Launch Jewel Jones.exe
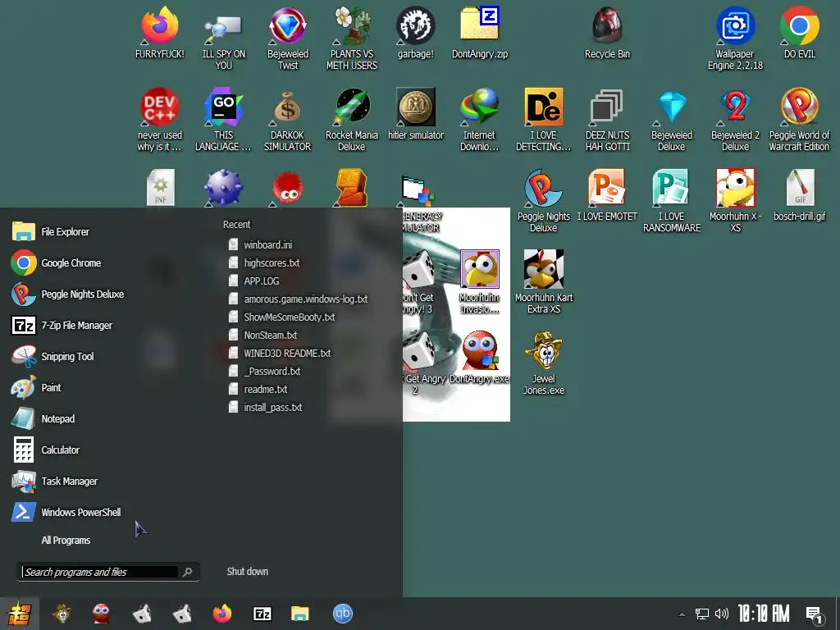The height and width of the screenshot is (630, 840). (543, 363)
